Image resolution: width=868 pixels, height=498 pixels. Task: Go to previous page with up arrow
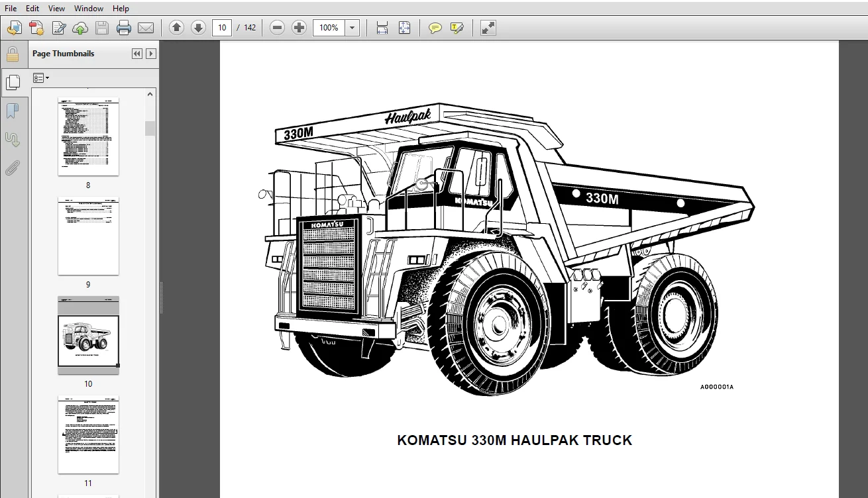coord(176,28)
